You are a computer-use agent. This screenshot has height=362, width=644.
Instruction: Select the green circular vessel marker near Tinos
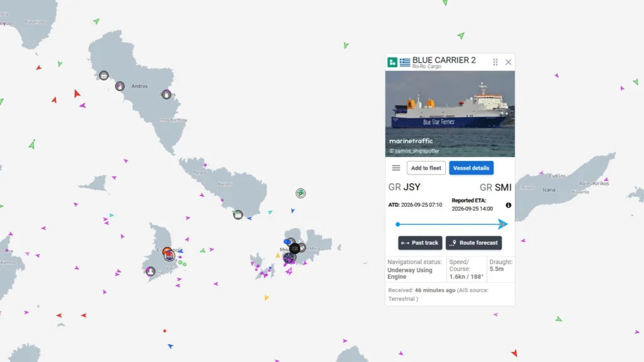pos(301,193)
